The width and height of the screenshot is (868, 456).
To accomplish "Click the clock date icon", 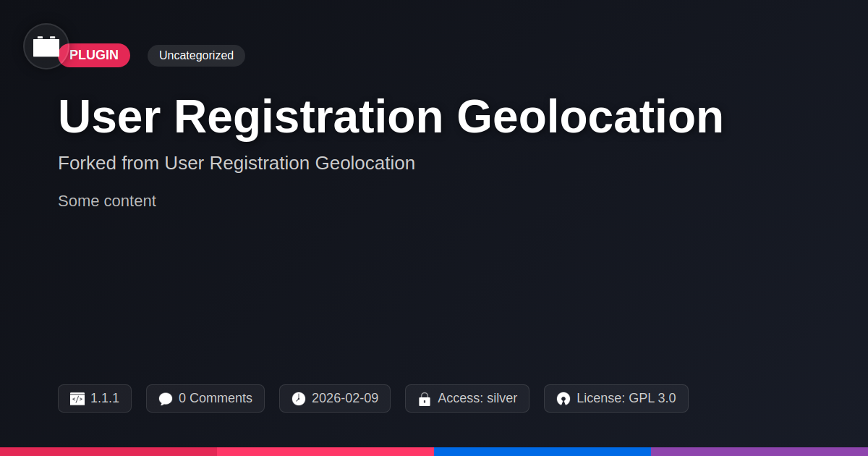I will [x=299, y=399].
